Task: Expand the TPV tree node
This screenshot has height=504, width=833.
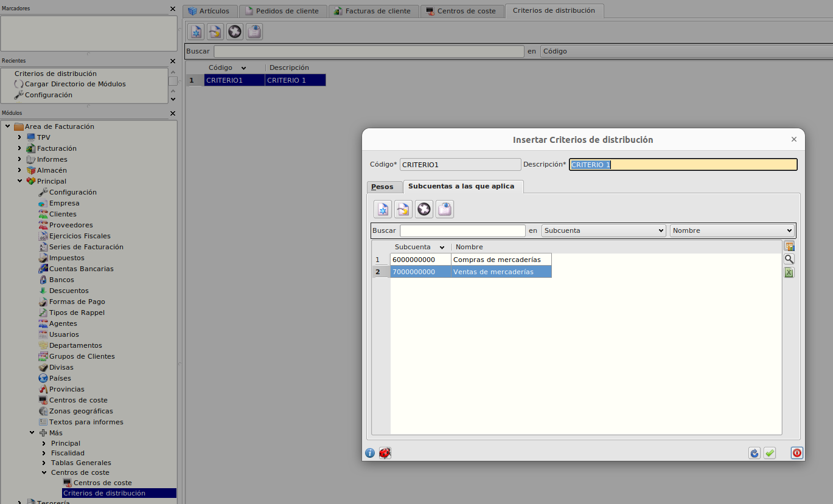Action: coord(19,137)
